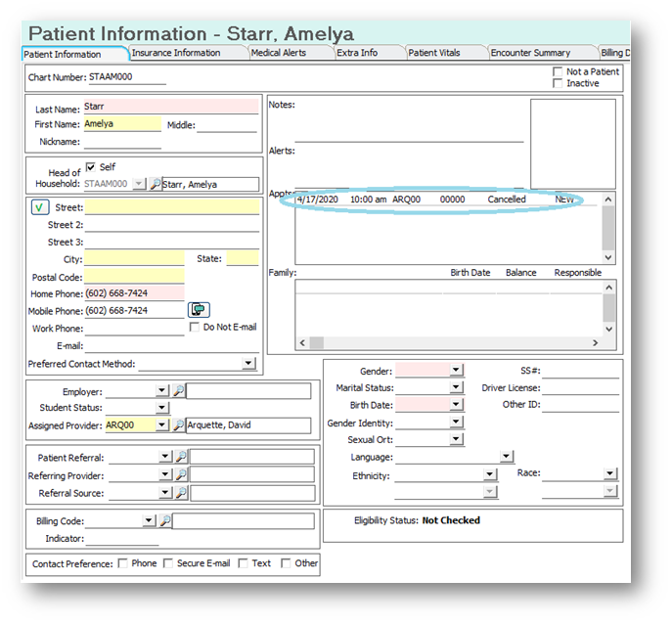The image size is (672, 624).
Task: Check the Secure E-mail contact preference
Action: tap(168, 563)
